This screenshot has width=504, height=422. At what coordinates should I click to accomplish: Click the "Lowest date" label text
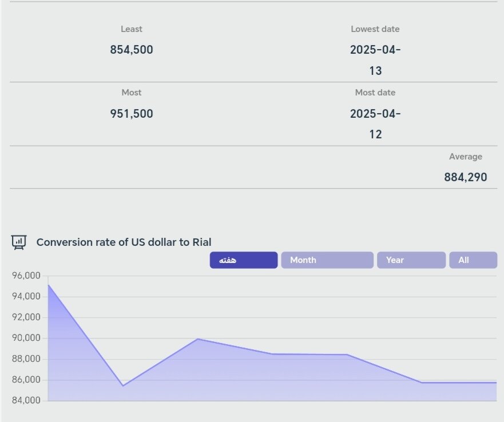(x=375, y=29)
